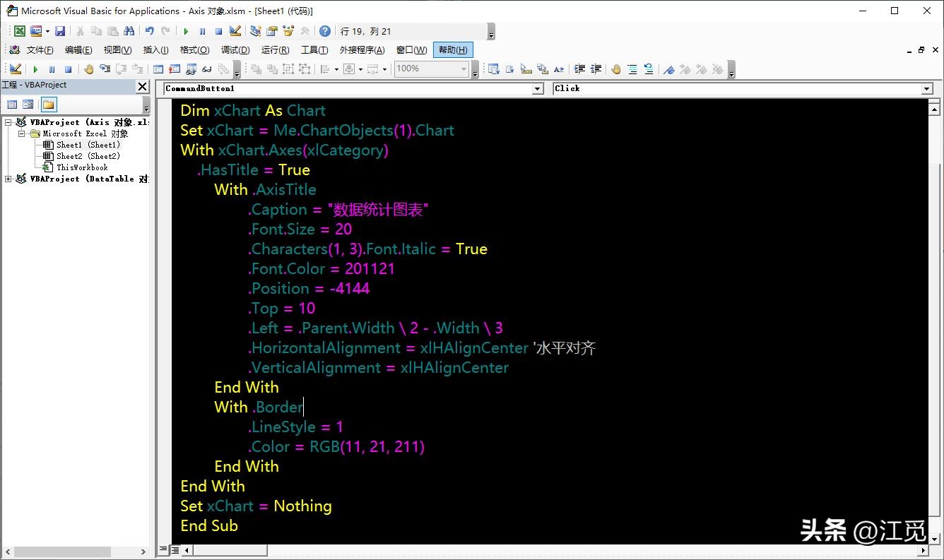
Task: Click the Copy toolbar icon
Action: pos(96,31)
